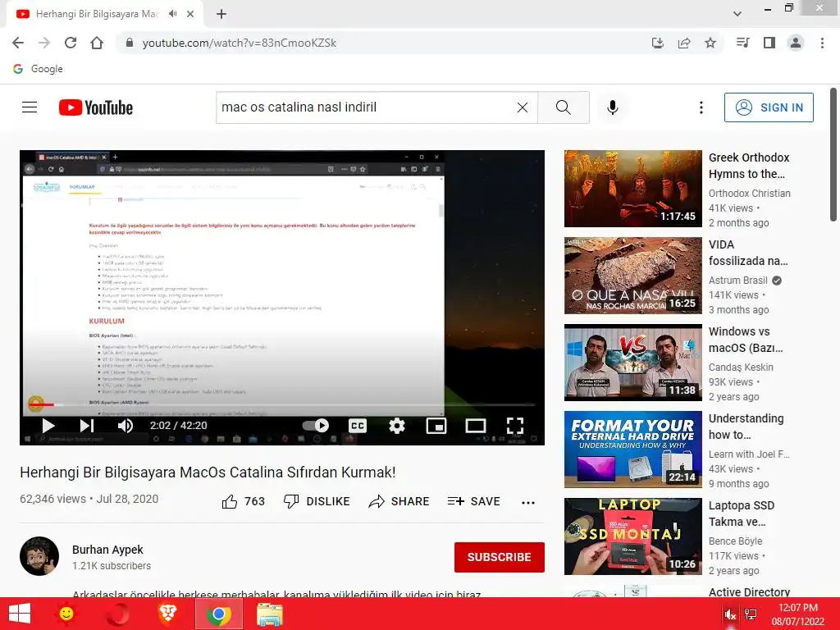Close the YouTube browser tab
Viewport: 840px width, 630px height.
coord(190,14)
